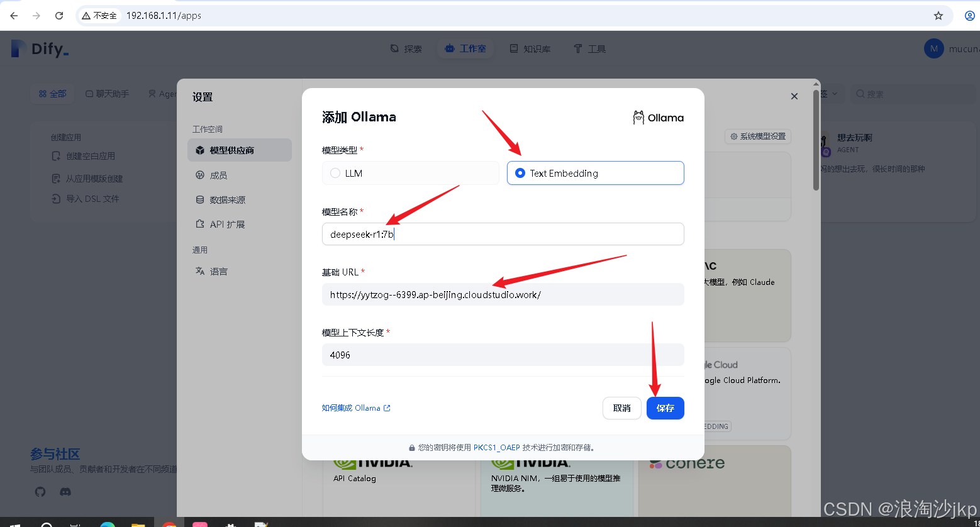Click the API 扩展 puzzle icon
Screen dimensions: 980x527
(x=200, y=224)
